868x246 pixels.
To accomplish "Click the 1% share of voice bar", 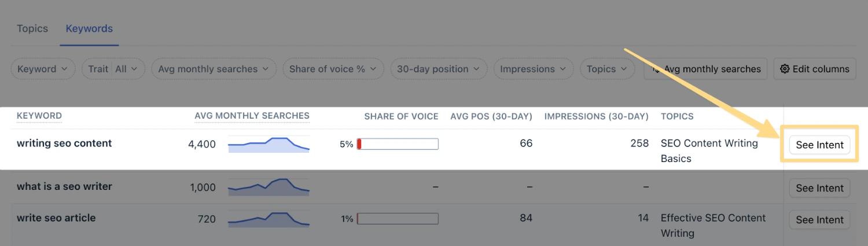I will pyautogui.click(x=398, y=219).
